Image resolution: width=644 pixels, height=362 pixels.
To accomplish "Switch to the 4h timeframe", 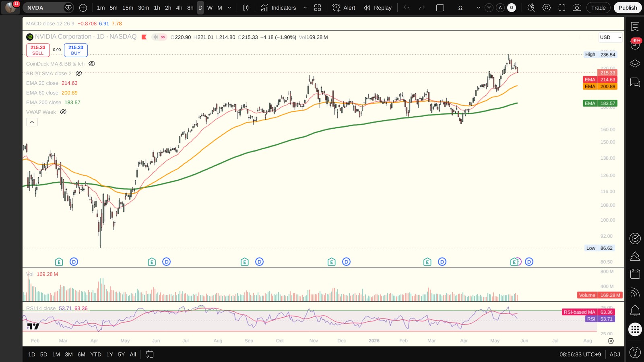I will pyautogui.click(x=179, y=8).
